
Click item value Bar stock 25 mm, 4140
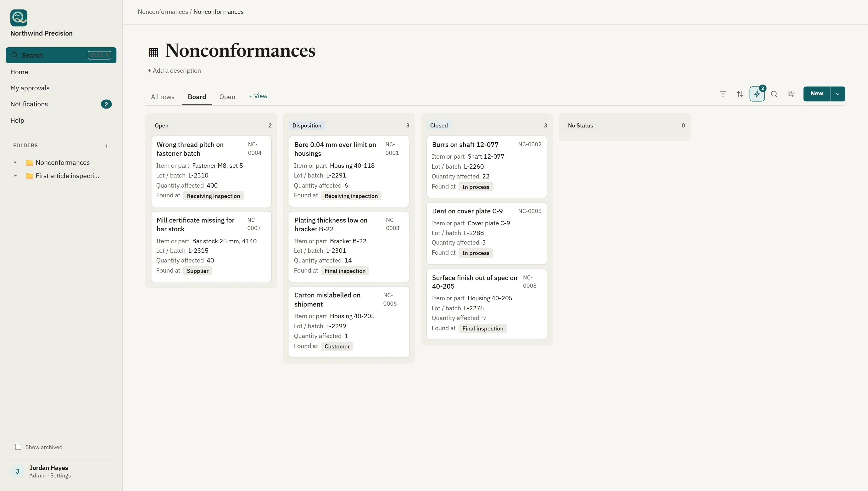[x=225, y=241]
